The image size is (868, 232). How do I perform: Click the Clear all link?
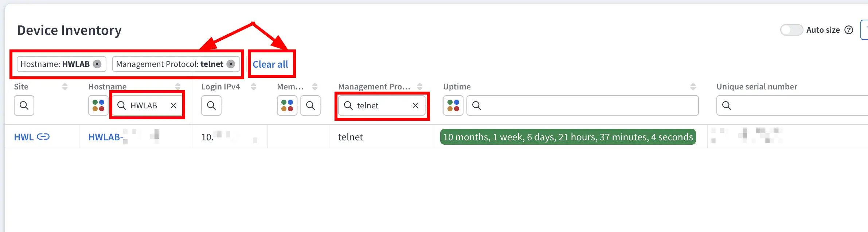271,64
